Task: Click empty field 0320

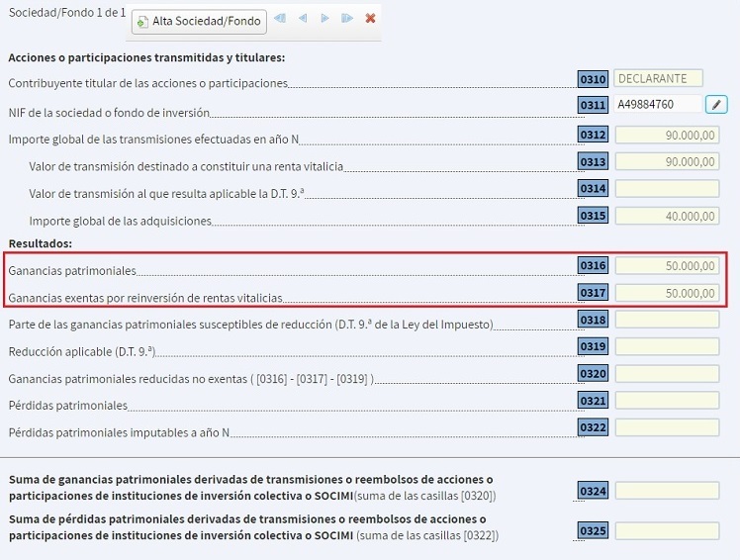Action: (x=668, y=374)
